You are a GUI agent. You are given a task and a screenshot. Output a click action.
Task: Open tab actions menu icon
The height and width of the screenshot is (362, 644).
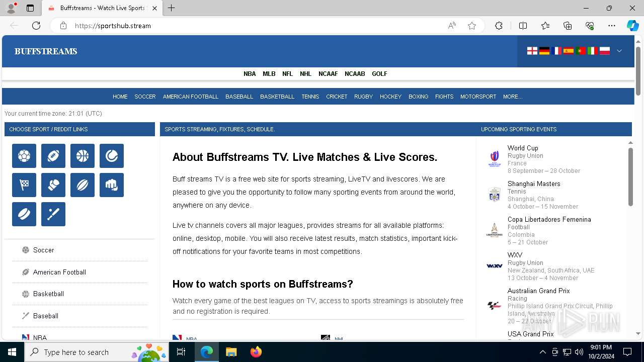pyautogui.click(x=30, y=8)
